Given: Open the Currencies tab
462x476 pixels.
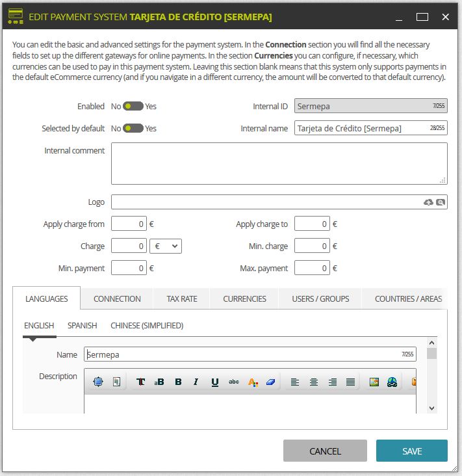Looking at the screenshot, I should [244, 298].
